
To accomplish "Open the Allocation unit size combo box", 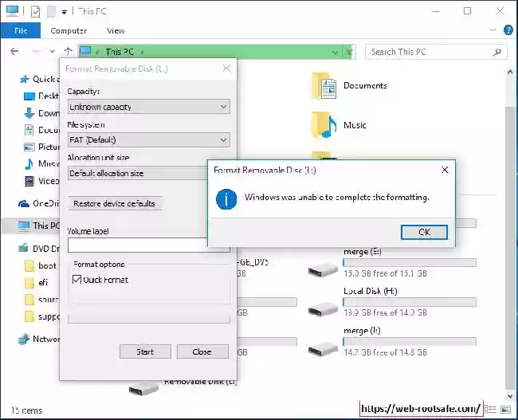I will (138, 173).
